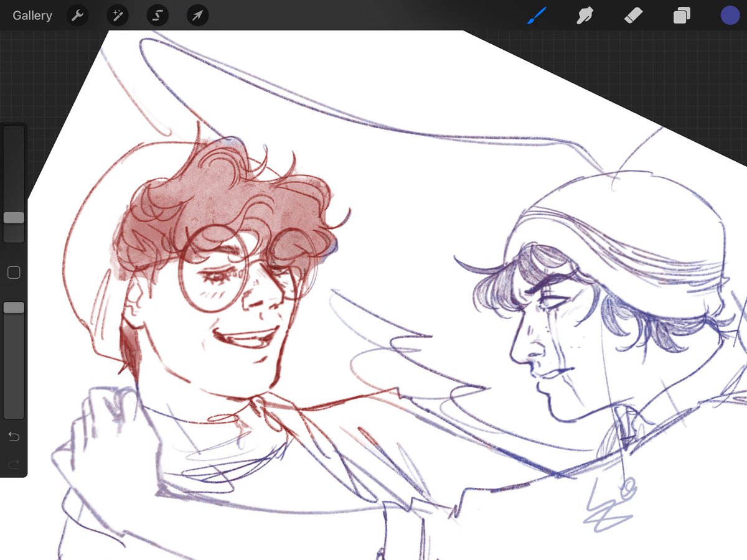Redo with the sidebar forward arrow
Viewport: 747px width, 560px height.
pyautogui.click(x=14, y=464)
